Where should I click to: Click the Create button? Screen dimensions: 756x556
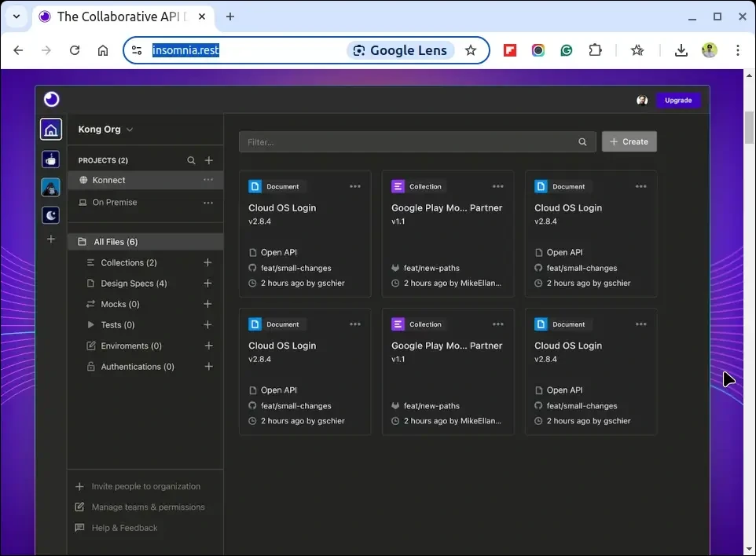(x=629, y=141)
